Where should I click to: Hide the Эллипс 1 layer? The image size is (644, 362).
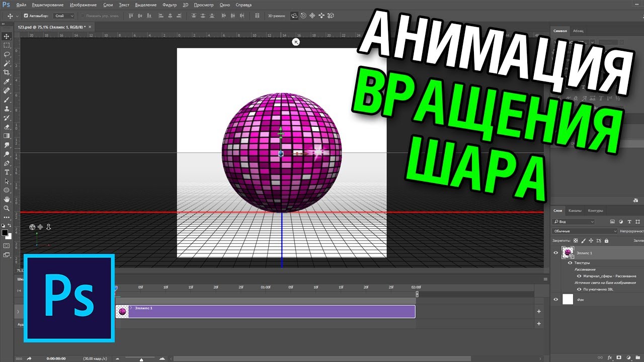(556, 253)
